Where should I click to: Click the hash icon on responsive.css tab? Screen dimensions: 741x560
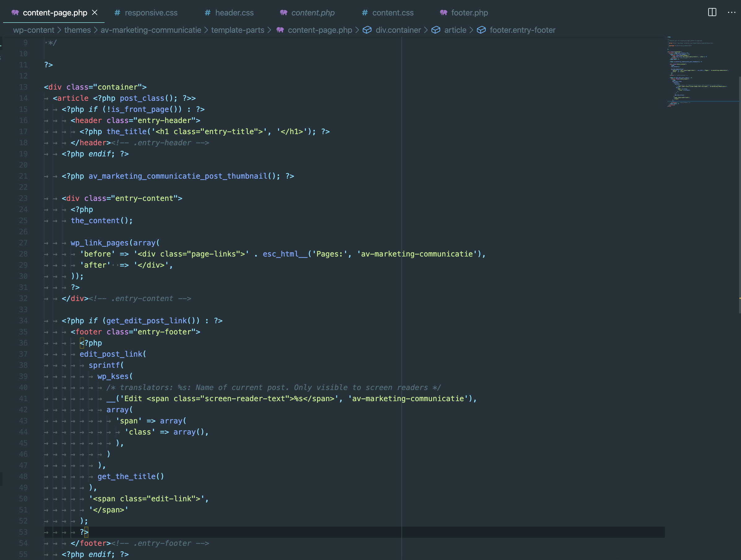click(117, 13)
